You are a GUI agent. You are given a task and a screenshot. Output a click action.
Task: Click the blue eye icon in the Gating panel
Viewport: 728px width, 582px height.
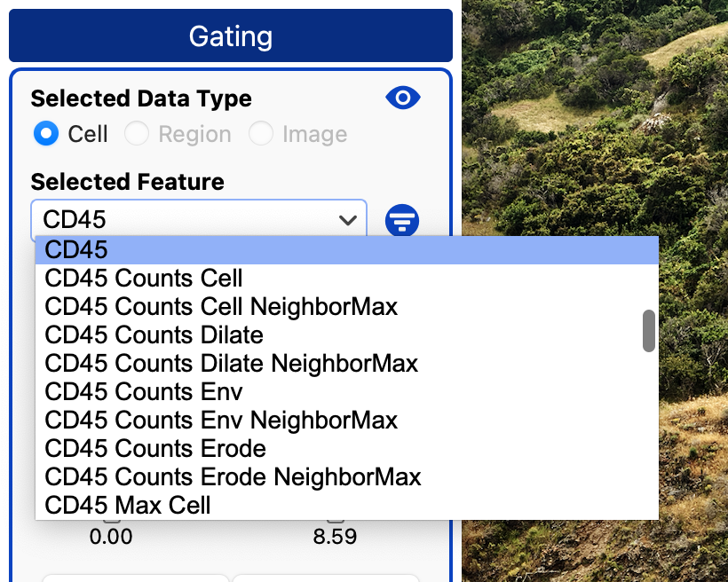point(402,98)
